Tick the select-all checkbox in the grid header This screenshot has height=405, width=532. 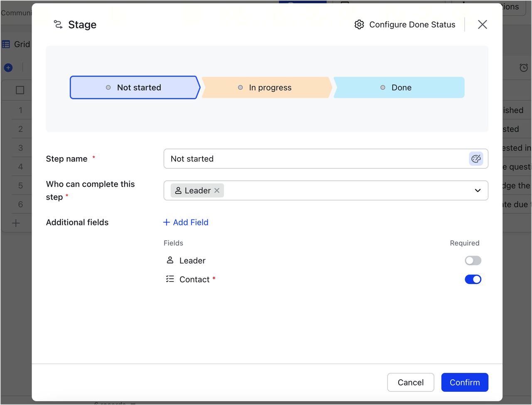pos(20,90)
